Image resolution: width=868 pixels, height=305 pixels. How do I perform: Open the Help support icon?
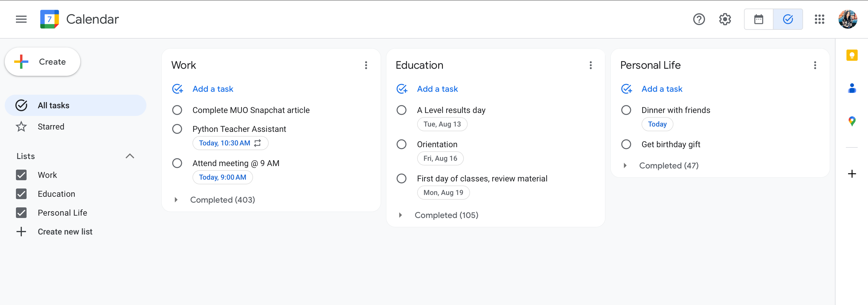click(699, 19)
